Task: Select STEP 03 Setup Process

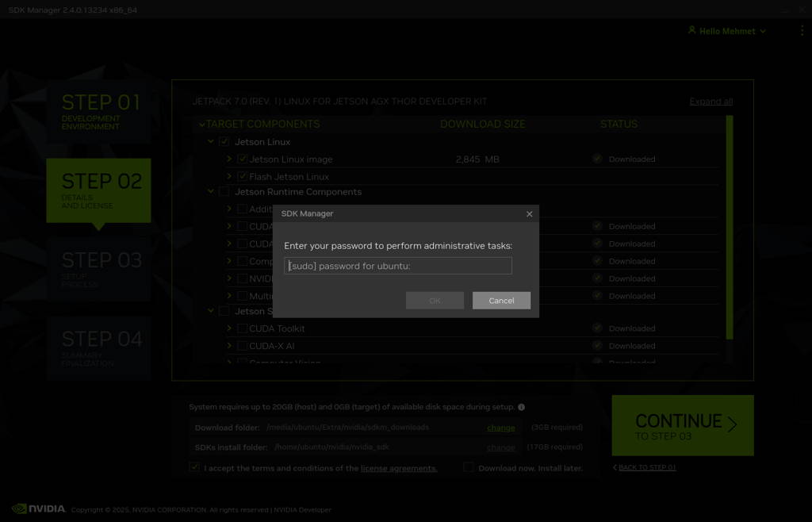Action: 98,269
